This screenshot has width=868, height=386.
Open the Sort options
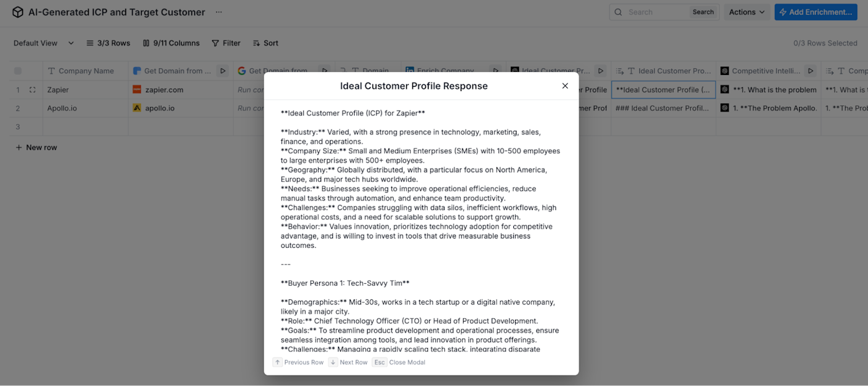(265, 43)
